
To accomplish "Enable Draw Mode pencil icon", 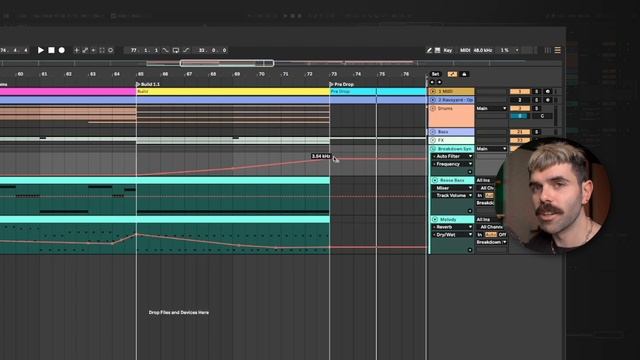I will (429, 50).
